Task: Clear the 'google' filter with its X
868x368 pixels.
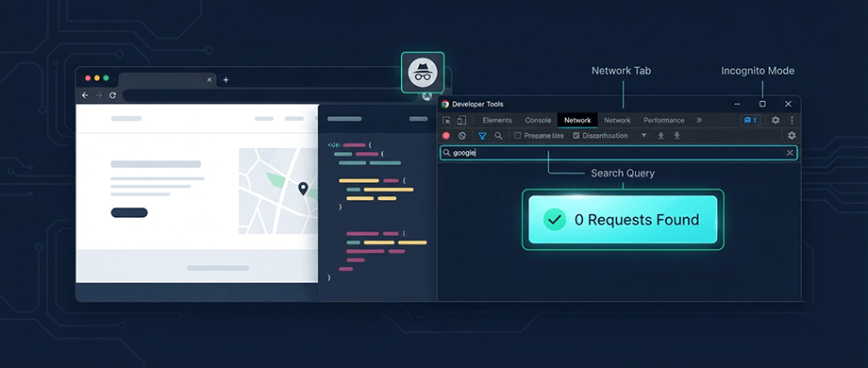Action: (790, 153)
